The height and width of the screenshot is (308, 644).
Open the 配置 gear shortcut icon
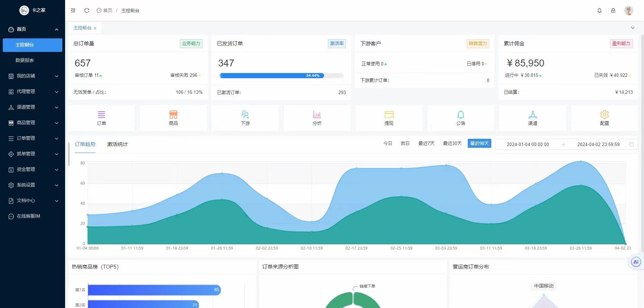pyautogui.click(x=605, y=114)
